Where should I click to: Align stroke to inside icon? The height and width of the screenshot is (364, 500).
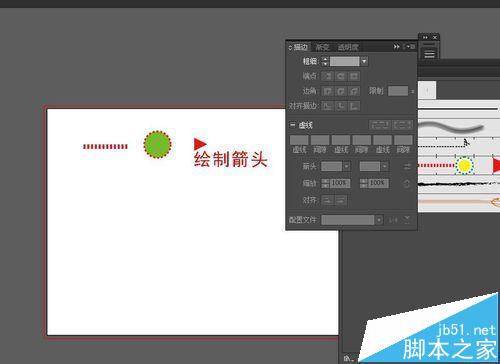click(341, 106)
